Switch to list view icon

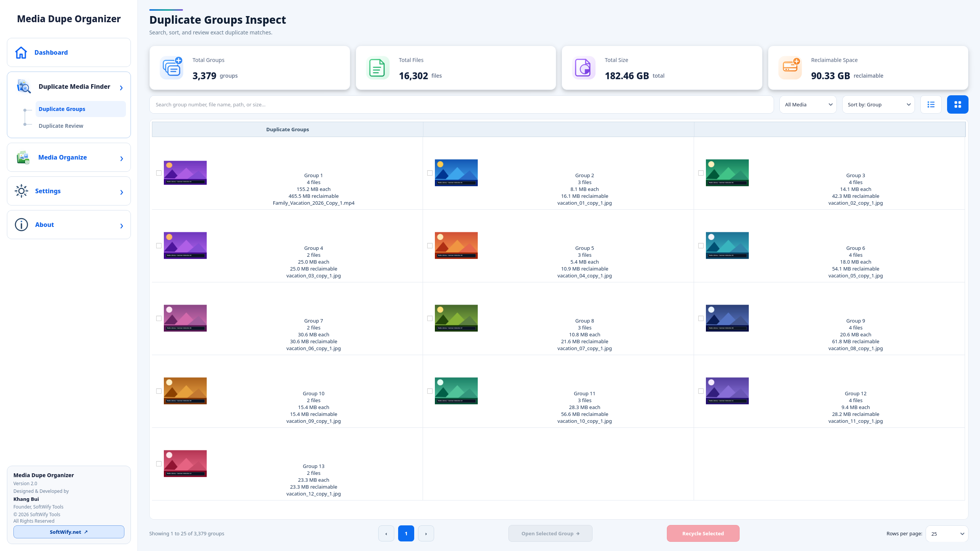pos(931,104)
